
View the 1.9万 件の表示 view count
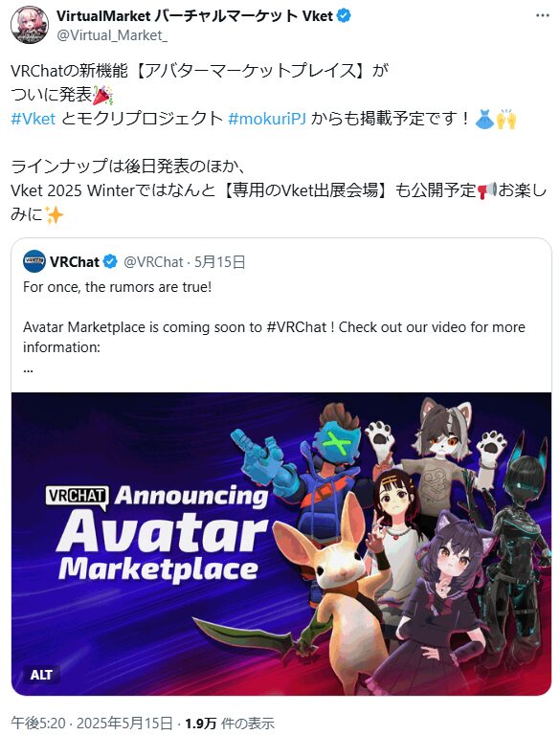pyautogui.click(x=230, y=724)
